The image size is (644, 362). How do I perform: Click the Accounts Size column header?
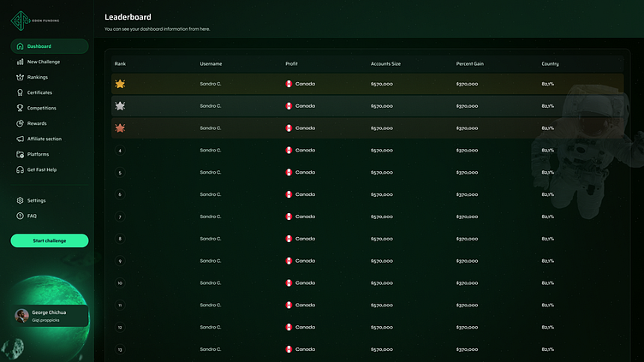[385, 64]
